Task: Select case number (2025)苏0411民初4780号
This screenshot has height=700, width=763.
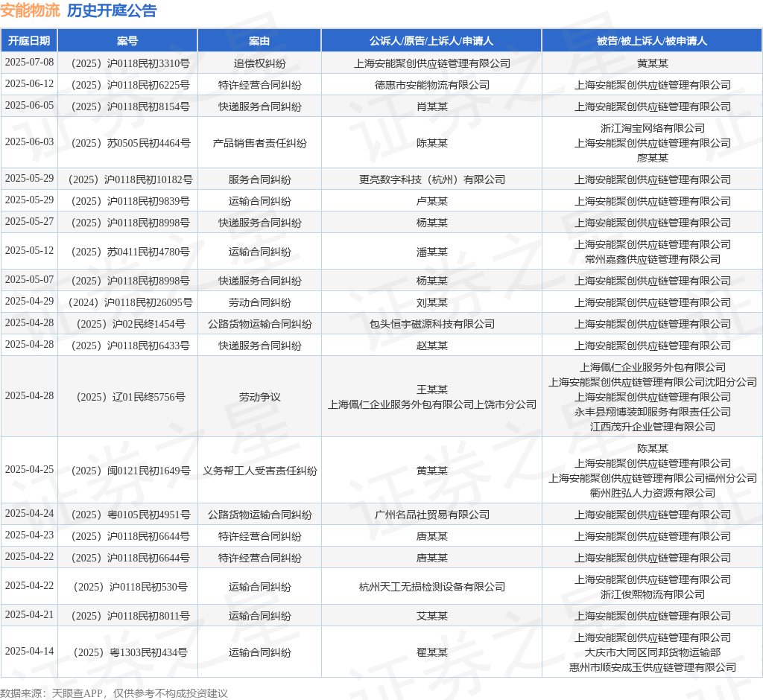Action: (127, 252)
